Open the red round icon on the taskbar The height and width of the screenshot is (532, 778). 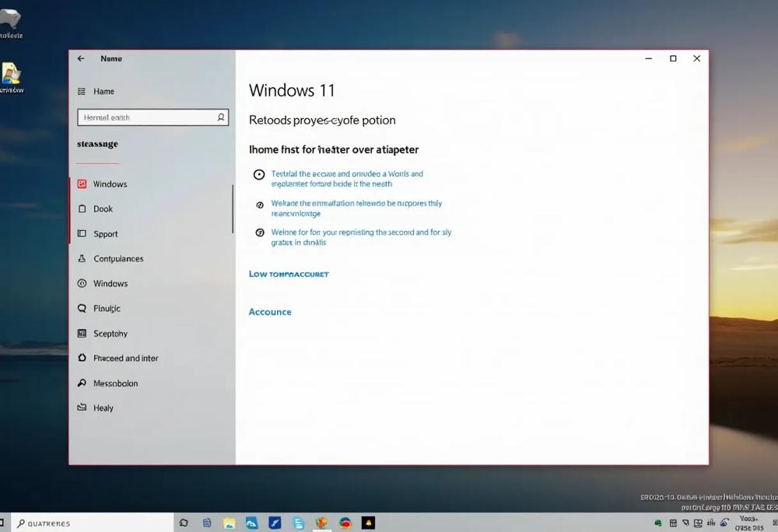coord(345,523)
